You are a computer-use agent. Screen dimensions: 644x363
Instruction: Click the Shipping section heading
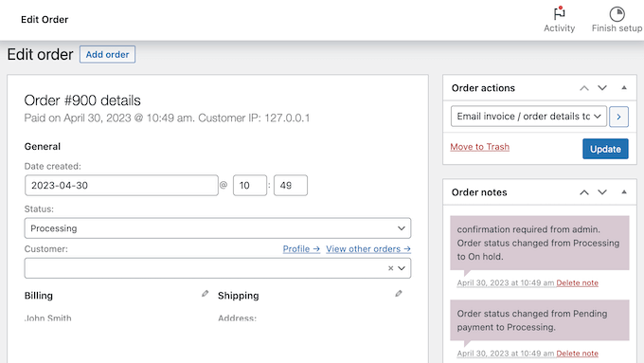click(x=239, y=296)
